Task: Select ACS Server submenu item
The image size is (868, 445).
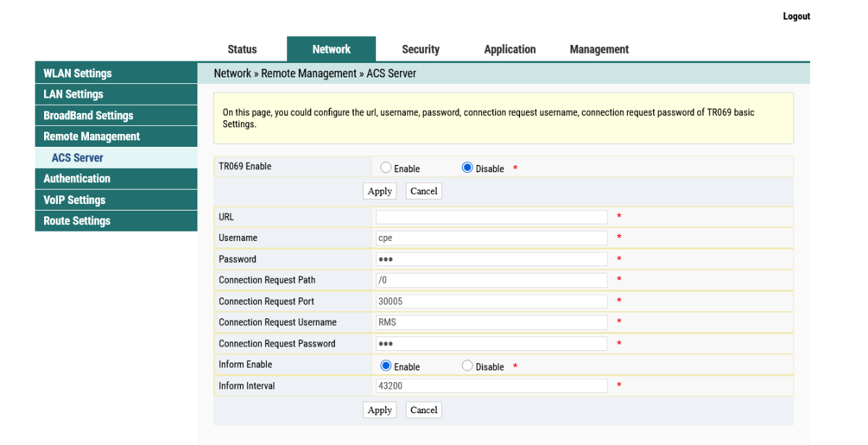Action: [x=77, y=158]
